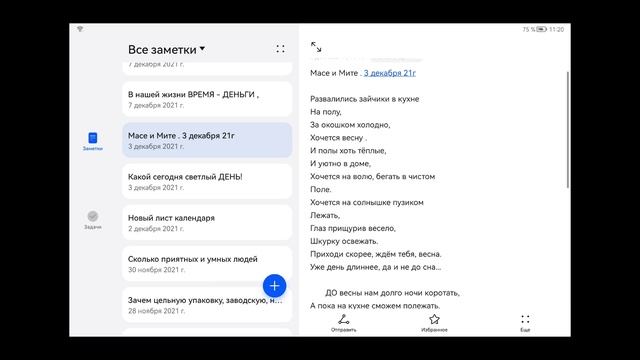Open note В нашей жизни ВРЕМЯ - ДЕНЬГИ
Image resolution: width=640 pixels, height=360 pixels.
pyautogui.click(x=207, y=99)
